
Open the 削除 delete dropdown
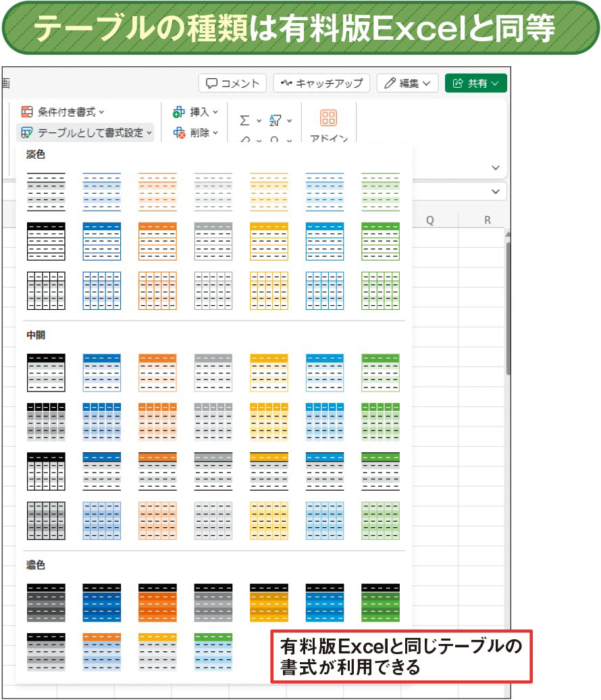click(195, 132)
